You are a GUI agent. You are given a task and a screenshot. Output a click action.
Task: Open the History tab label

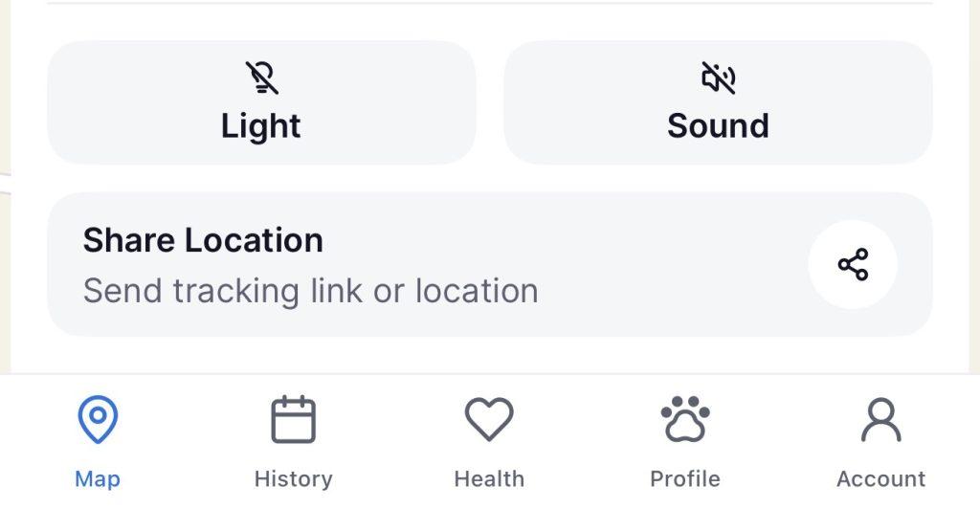[293, 479]
